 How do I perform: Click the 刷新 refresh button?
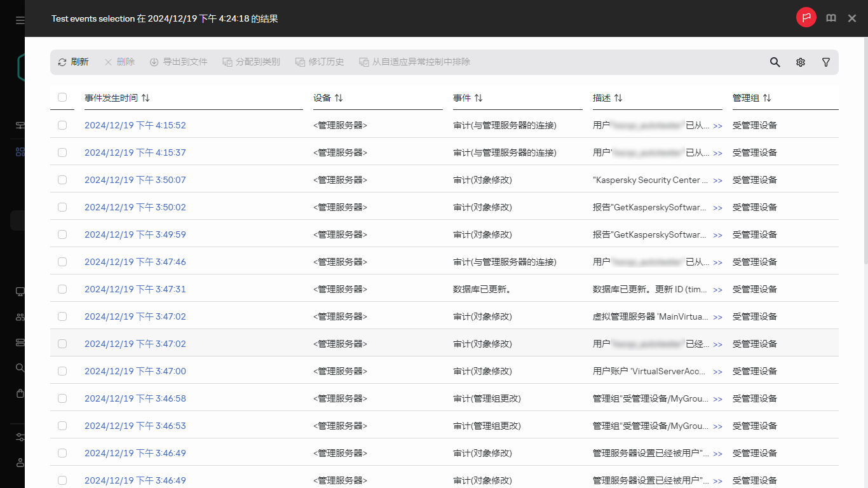(73, 62)
